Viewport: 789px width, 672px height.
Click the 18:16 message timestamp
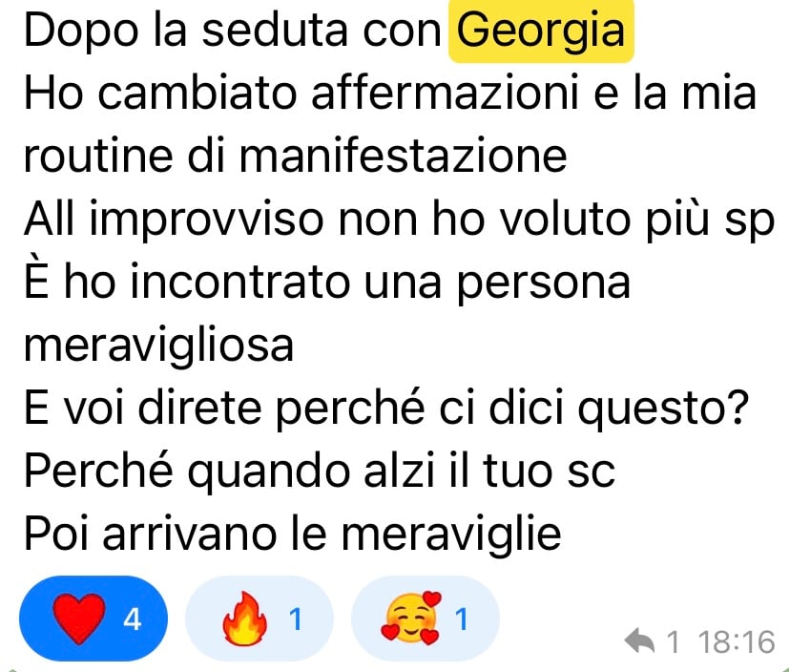tap(737, 641)
